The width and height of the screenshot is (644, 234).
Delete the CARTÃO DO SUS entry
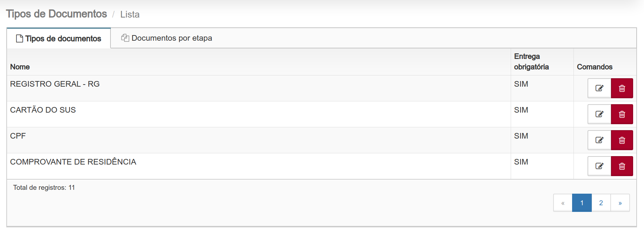(622, 114)
